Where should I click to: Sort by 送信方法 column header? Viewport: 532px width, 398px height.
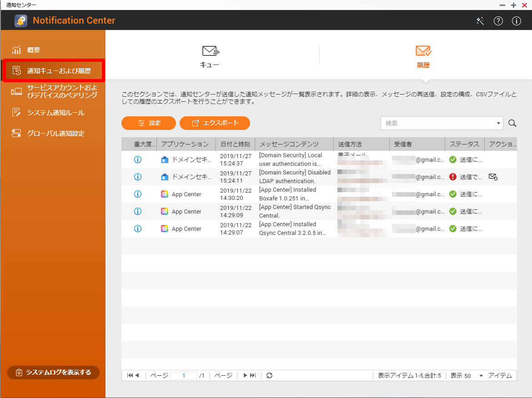click(x=361, y=144)
